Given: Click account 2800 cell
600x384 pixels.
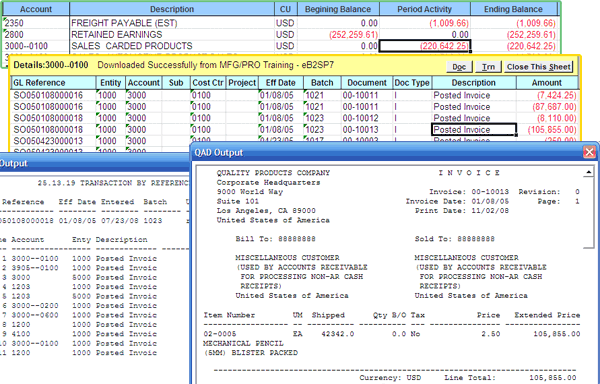Looking at the screenshot, I should pyautogui.click(x=36, y=34).
